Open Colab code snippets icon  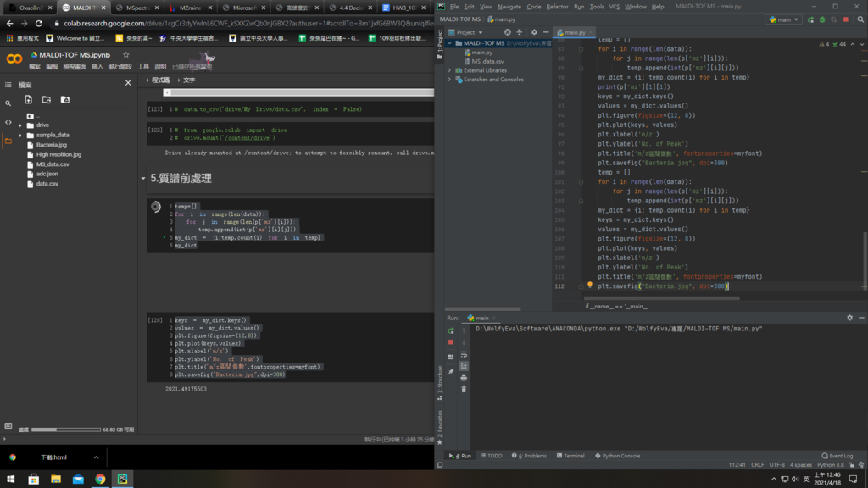point(8,122)
